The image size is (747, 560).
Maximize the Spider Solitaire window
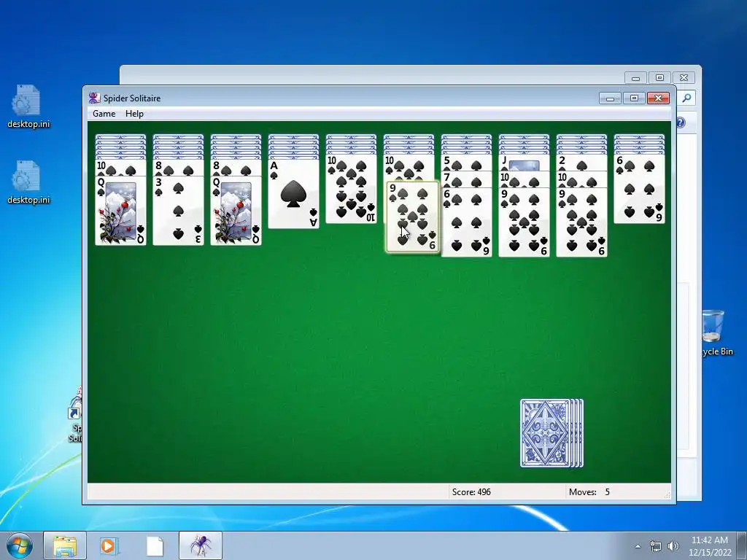point(634,98)
